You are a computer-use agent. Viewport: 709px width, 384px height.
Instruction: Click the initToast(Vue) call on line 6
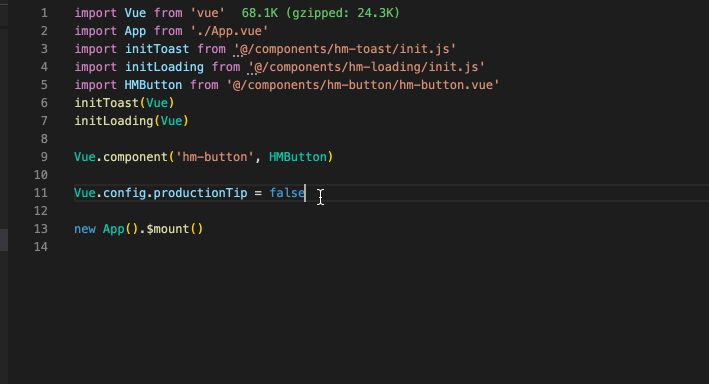click(x=124, y=103)
